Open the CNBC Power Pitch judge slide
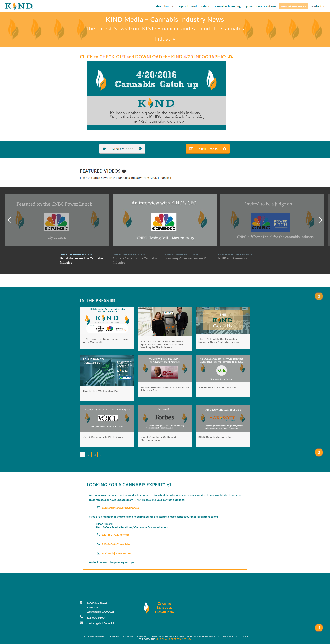330x644 pixels. pos(272,220)
